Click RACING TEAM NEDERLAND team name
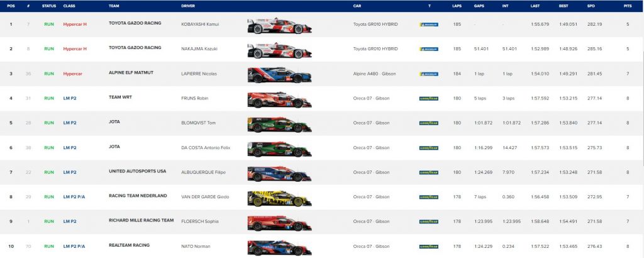Viewport: 644px width, 258px height. click(138, 196)
